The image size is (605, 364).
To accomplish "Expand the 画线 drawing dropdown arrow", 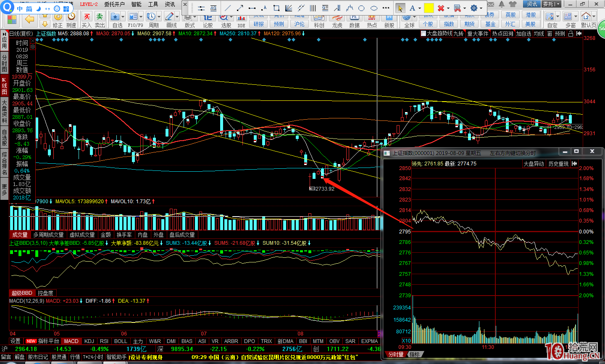I will (x=177, y=17).
